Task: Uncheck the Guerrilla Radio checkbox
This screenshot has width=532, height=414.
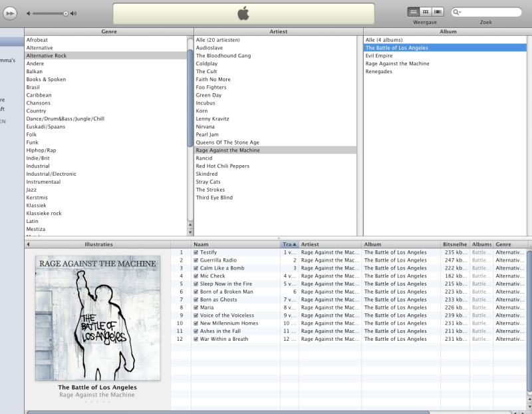Action: (x=196, y=260)
